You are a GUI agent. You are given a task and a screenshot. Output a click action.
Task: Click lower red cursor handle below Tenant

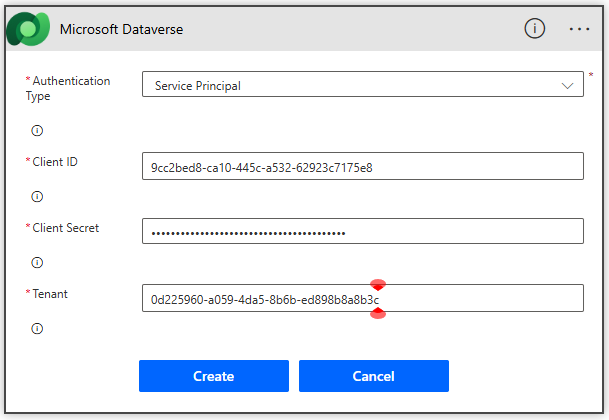click(378, 313)
